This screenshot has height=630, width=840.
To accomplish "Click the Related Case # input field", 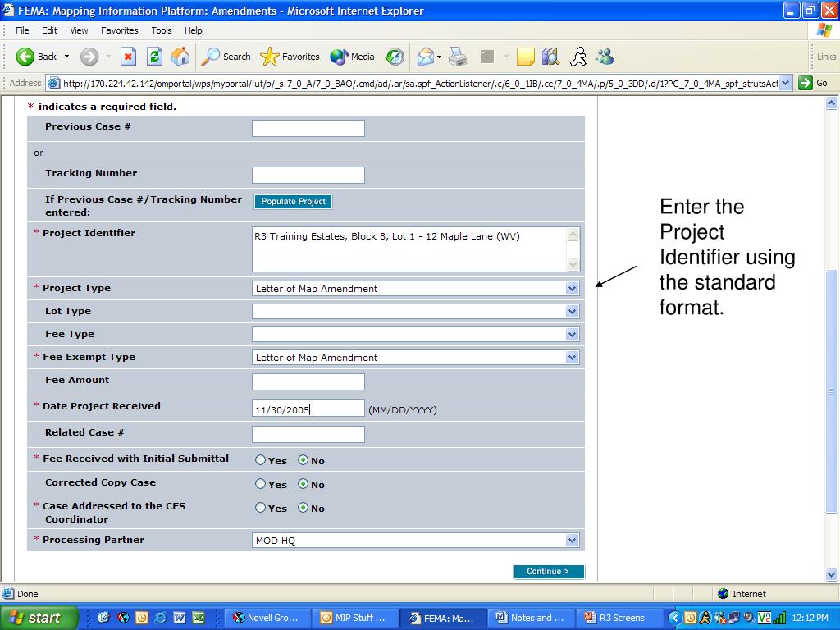I will pos(308,434).
